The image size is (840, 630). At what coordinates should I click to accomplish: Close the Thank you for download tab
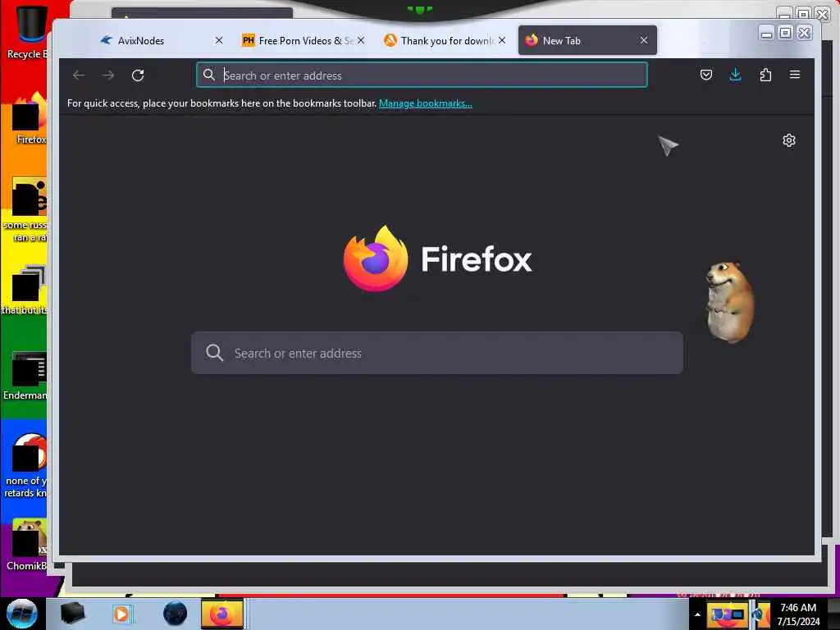[502, 41]
